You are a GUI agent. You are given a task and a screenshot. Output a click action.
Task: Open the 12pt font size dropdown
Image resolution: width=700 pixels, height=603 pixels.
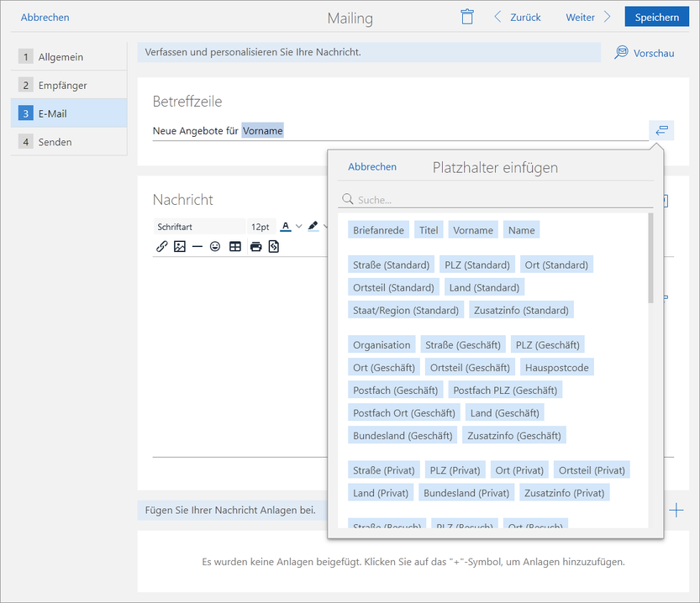coord(260,227)
